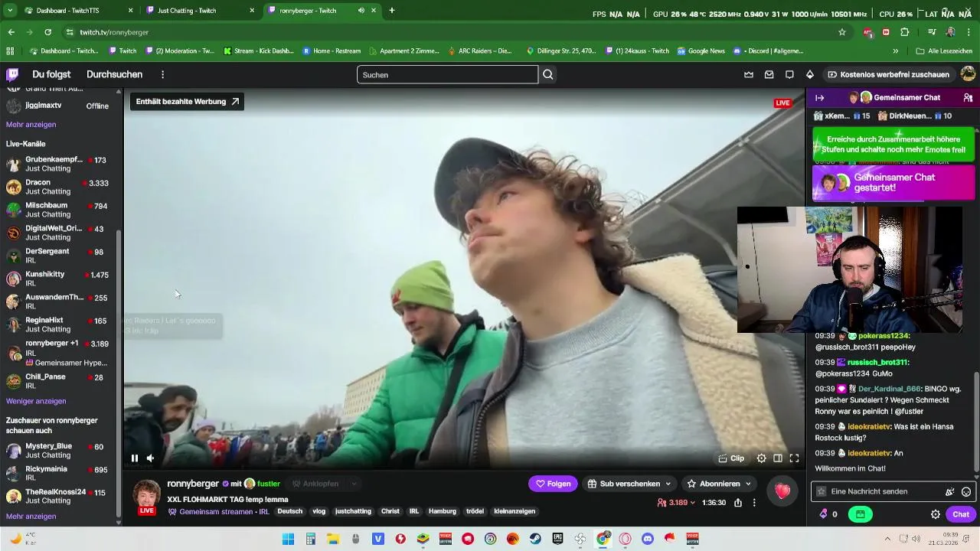
Task: Mute the stream volume
Action: tap(150, 458)
